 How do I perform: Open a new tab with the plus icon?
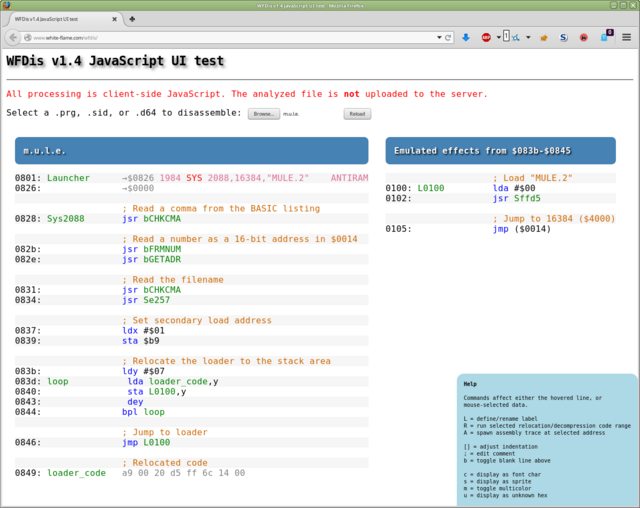132,19
